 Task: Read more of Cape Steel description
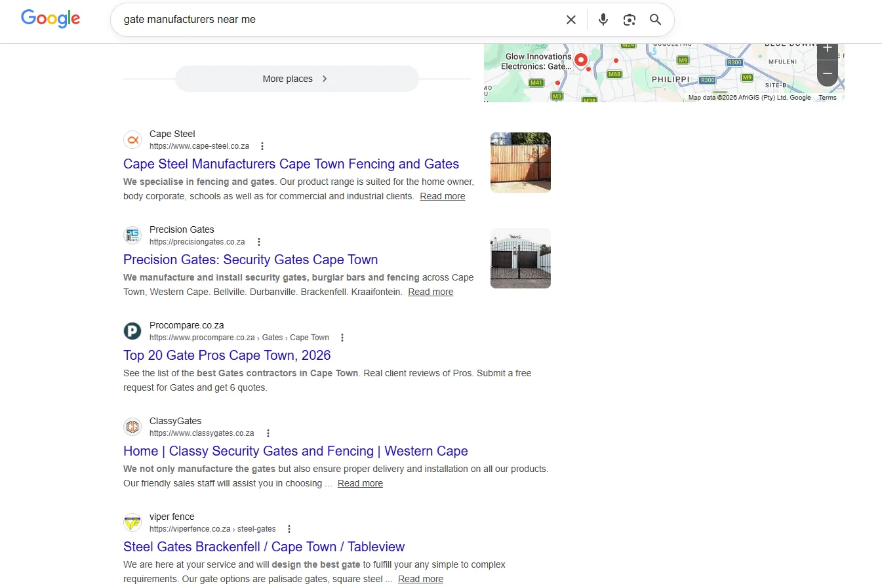point(443,196)
